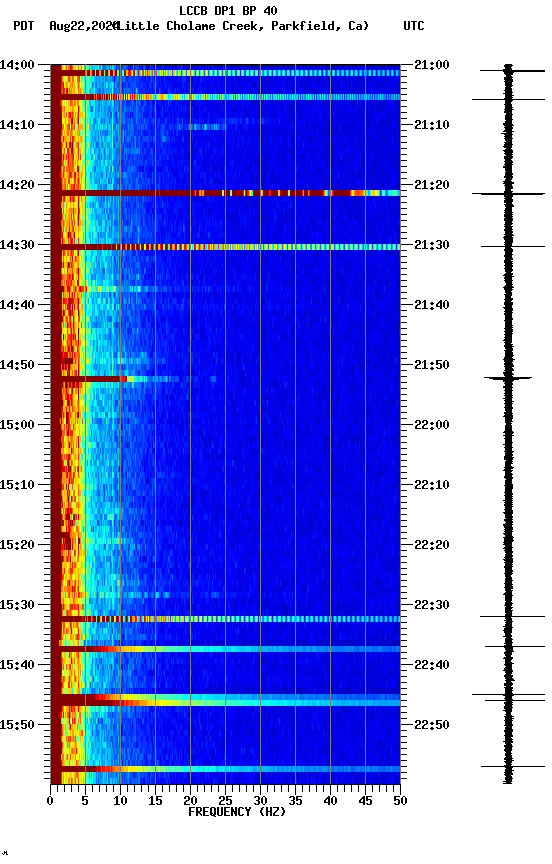Click the 'UTC' timezone label

pyautogui.click(x=414, y=26)
